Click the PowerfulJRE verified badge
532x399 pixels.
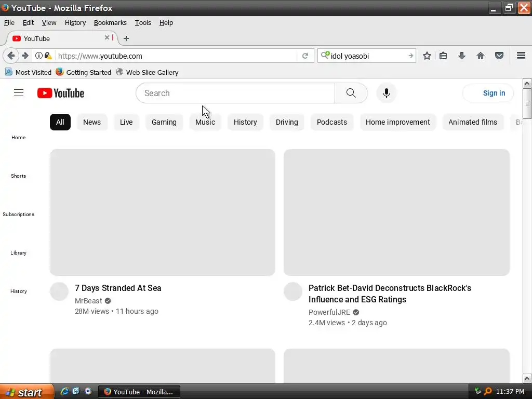coord(356,312)
